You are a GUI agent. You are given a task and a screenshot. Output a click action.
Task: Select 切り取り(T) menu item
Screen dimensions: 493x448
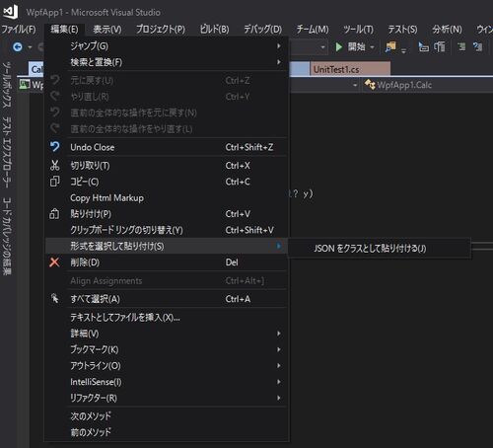(167, 166)
